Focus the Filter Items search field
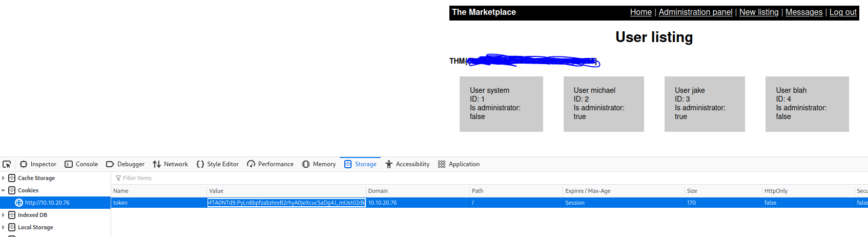The width and height of the screenshot is (868, 237). tap(489, 178)
